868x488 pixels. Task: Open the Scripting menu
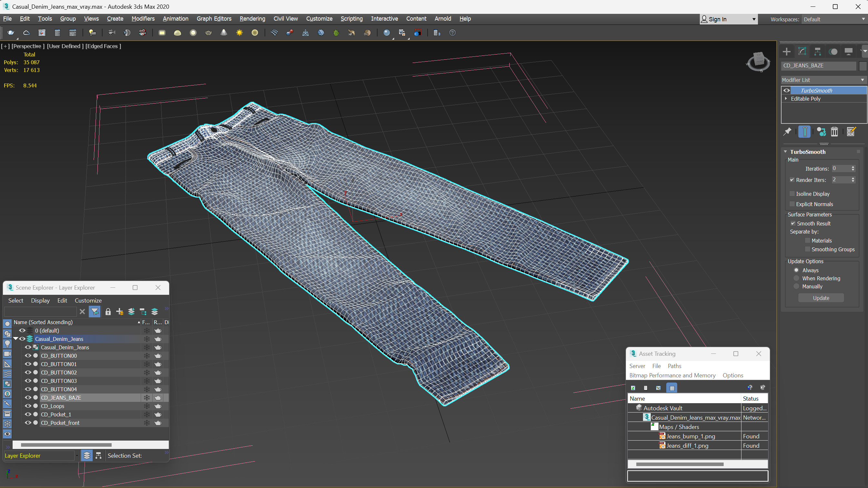click(x=352, y=19)
